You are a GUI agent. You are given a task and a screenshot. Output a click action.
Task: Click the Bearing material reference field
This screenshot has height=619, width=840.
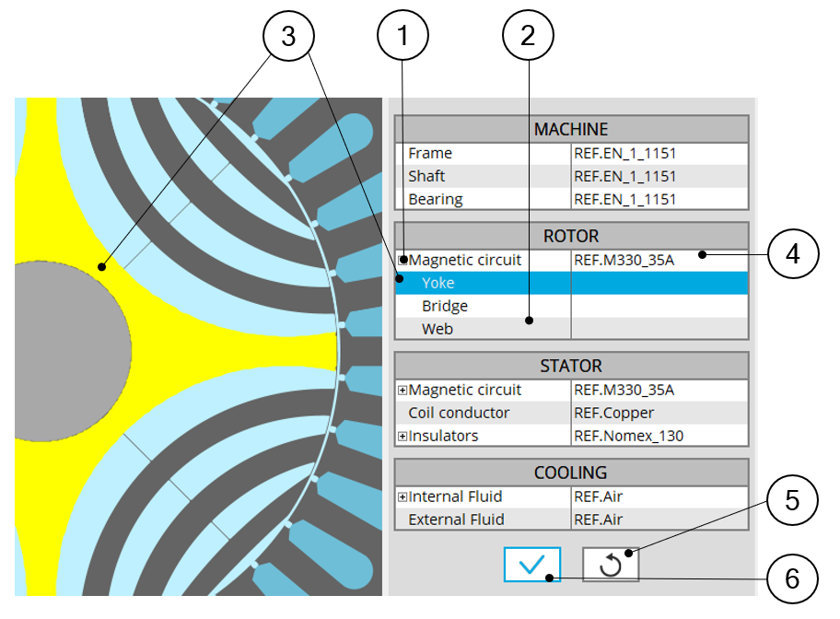pyautogui.click(x=624, y=199)
